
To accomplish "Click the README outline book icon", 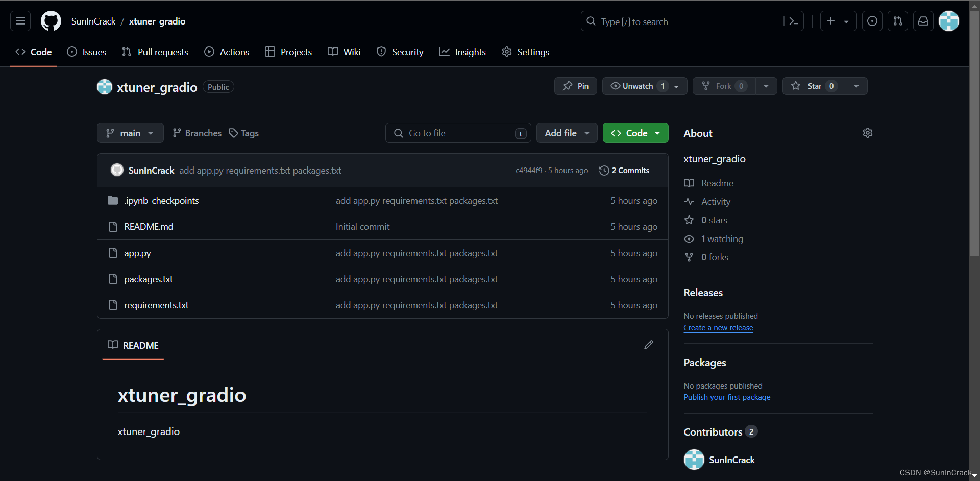I will point(113,345).
